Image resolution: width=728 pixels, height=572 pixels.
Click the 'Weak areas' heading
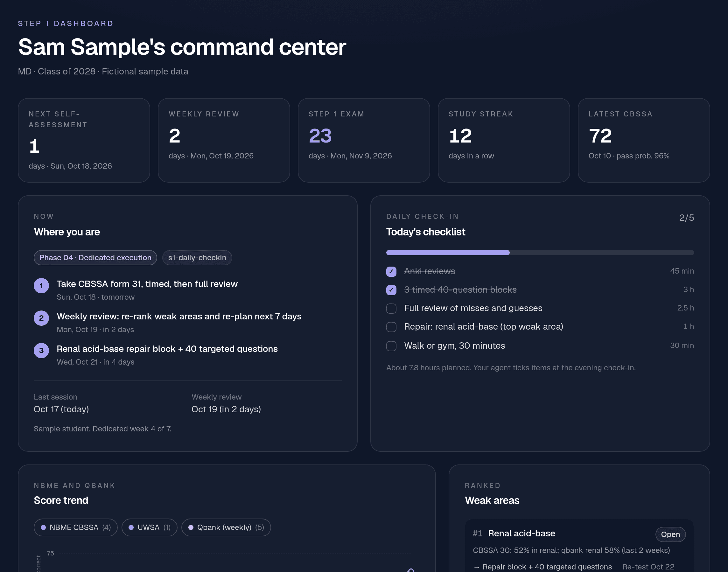tap(492, 500)
